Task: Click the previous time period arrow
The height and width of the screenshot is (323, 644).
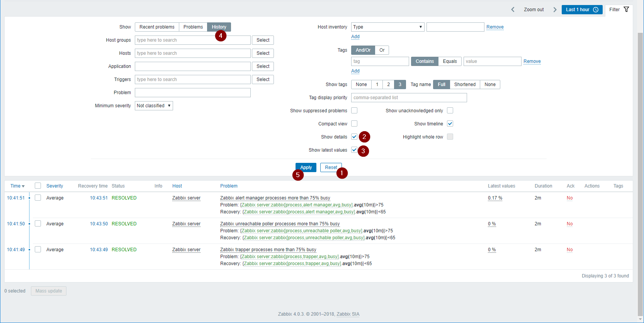Action: (513, 10)
